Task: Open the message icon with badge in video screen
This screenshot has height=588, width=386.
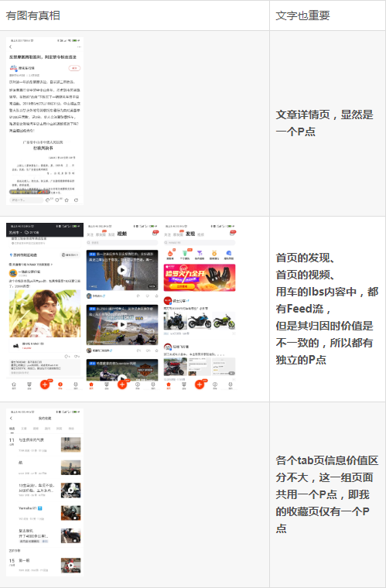Action: [155, 233]
